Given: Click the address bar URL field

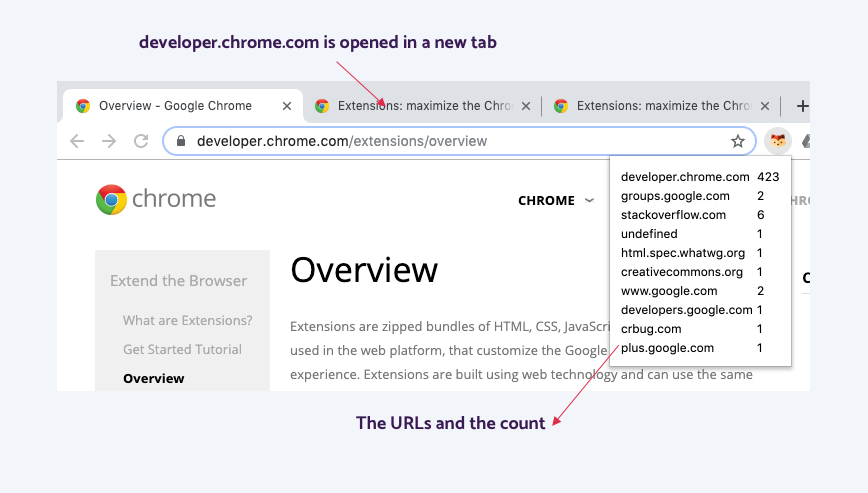Looking at the screenshot, I should click(x=459, y=141).
